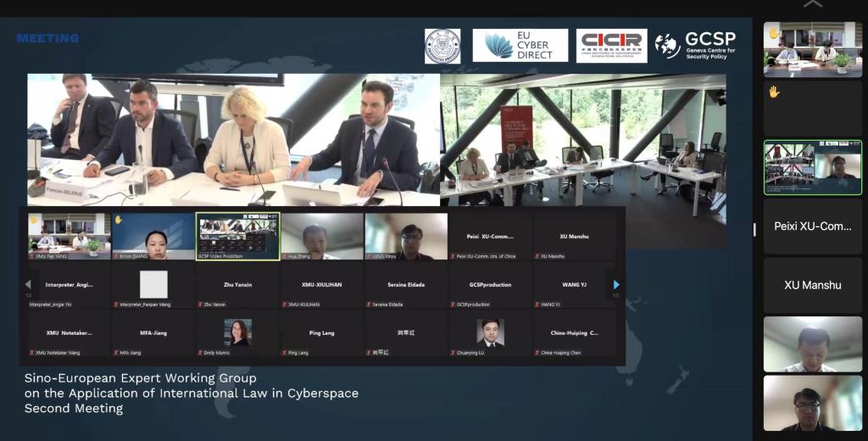Click muted mic icon on WANG YJ tile
The image size is (868, 441).
(x=537, y=304)
